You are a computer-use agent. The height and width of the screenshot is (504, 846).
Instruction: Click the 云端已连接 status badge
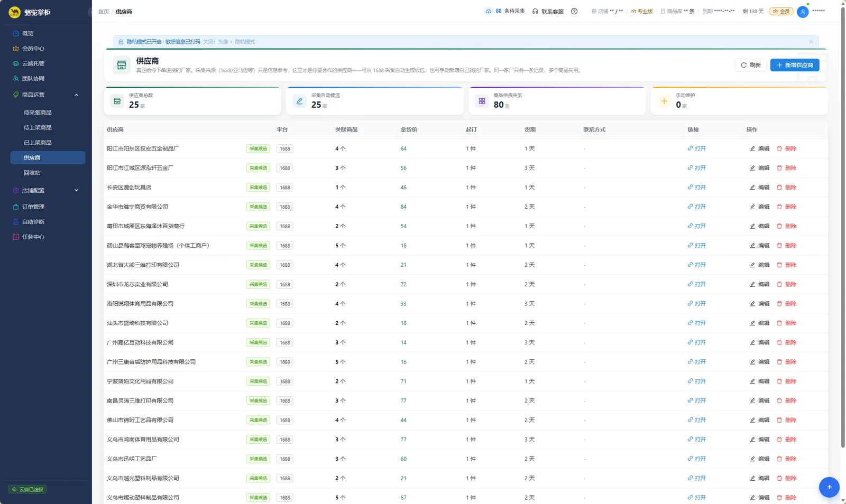coord(27,490)
